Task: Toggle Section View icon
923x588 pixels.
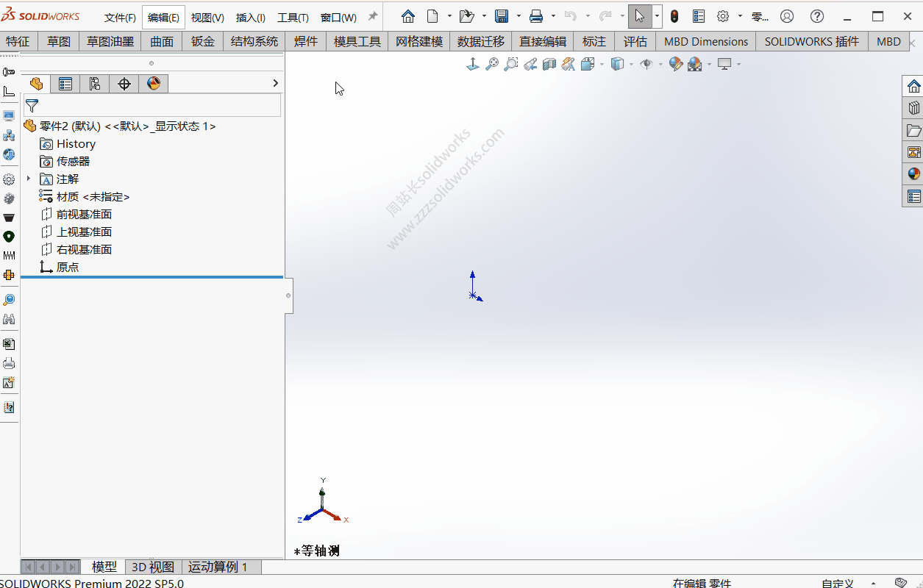Action: click(x=549, y=65)
